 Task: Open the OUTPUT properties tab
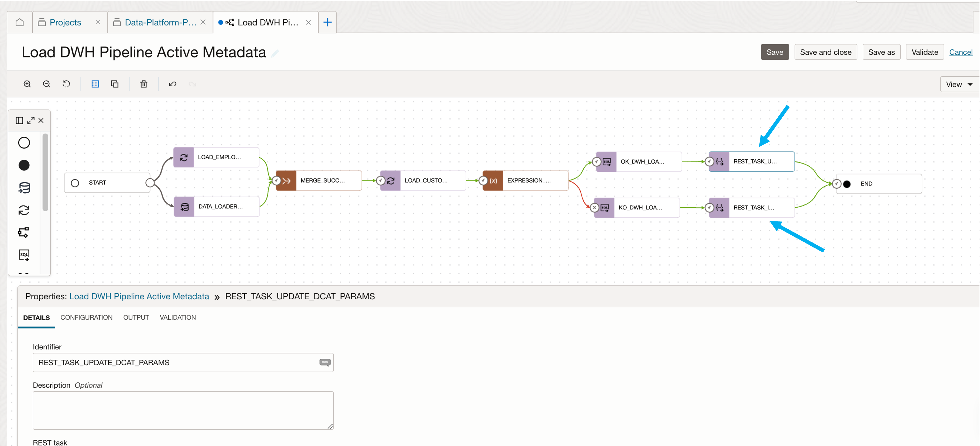point(136,317)
